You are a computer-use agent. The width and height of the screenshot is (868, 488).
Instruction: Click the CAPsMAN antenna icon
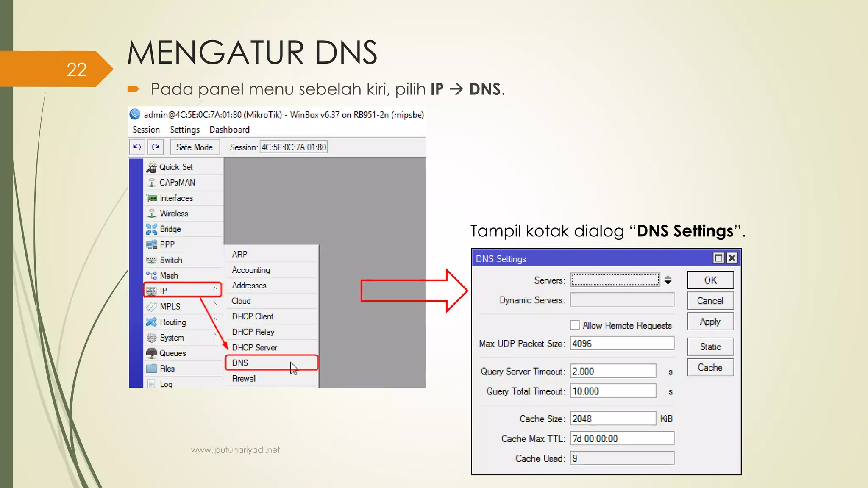click(x=151, y=183)
